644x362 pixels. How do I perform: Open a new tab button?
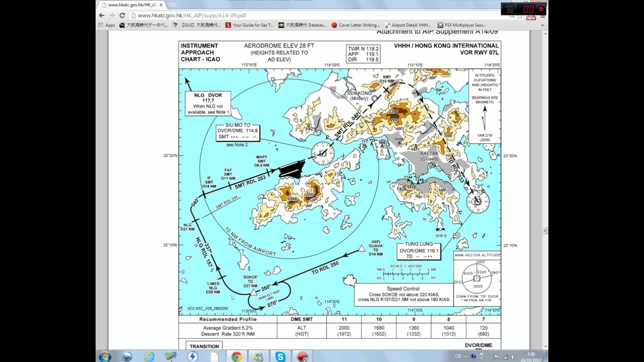[174, 5]
